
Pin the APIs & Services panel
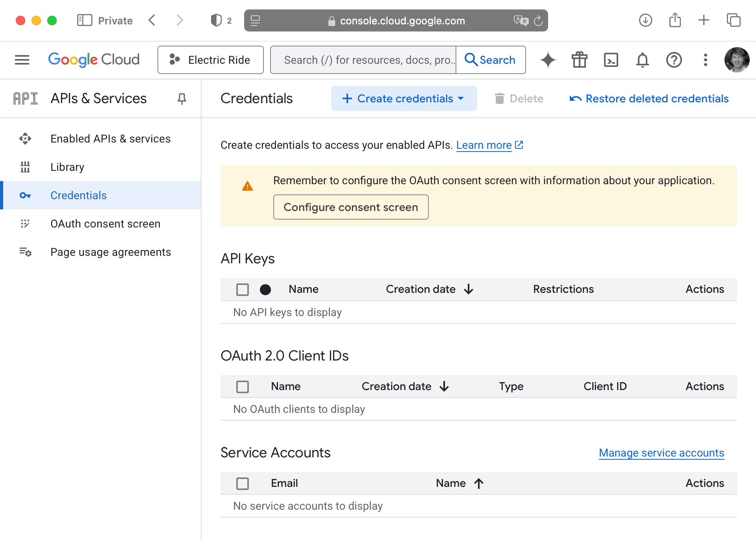click(182, 98)
